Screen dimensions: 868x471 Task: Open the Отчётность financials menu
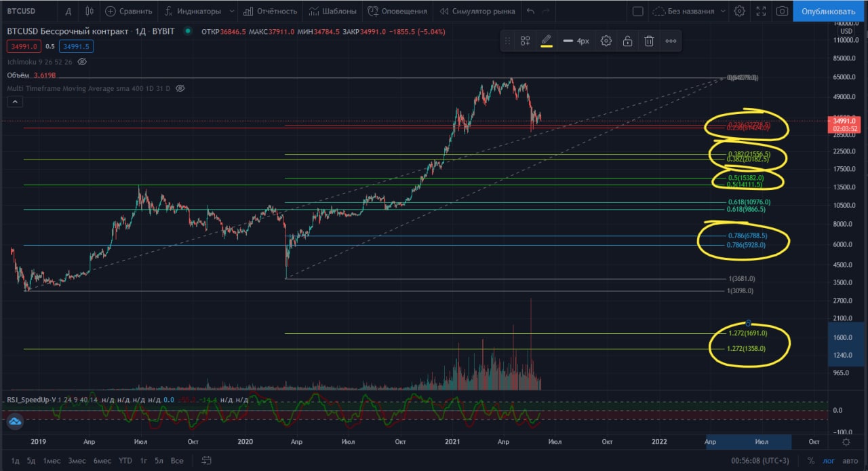[x=270, y=11]
